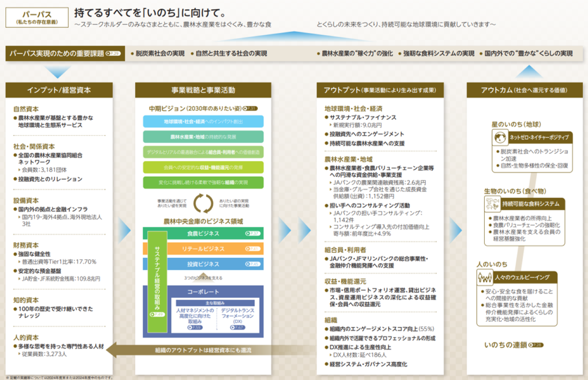Open the P.29 page badge beside 重要課題

pos(113,53)
